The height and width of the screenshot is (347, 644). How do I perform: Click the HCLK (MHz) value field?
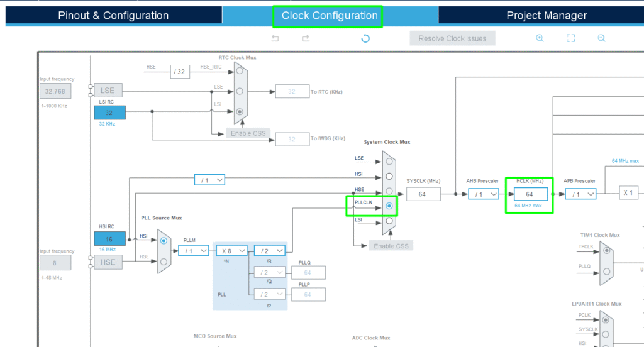530,194
